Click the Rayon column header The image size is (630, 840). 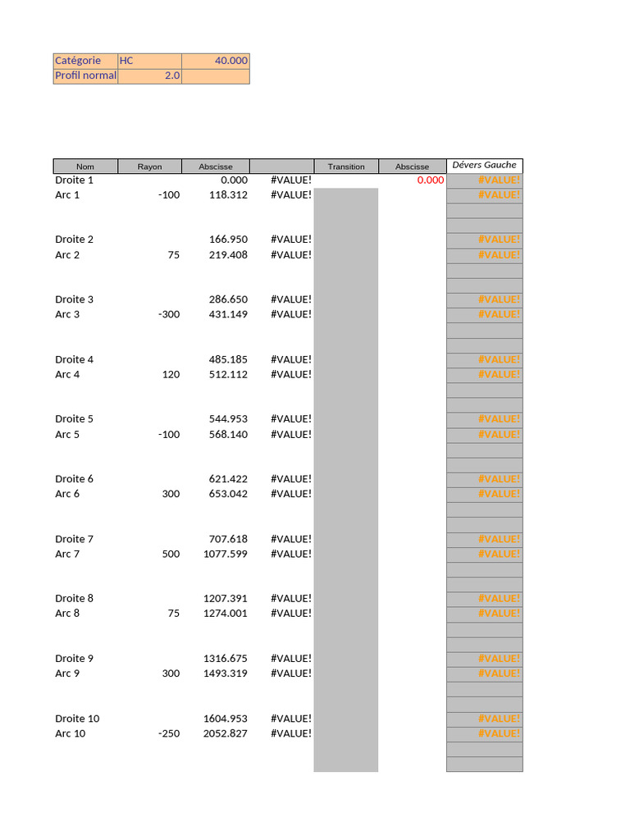point(149,167)
